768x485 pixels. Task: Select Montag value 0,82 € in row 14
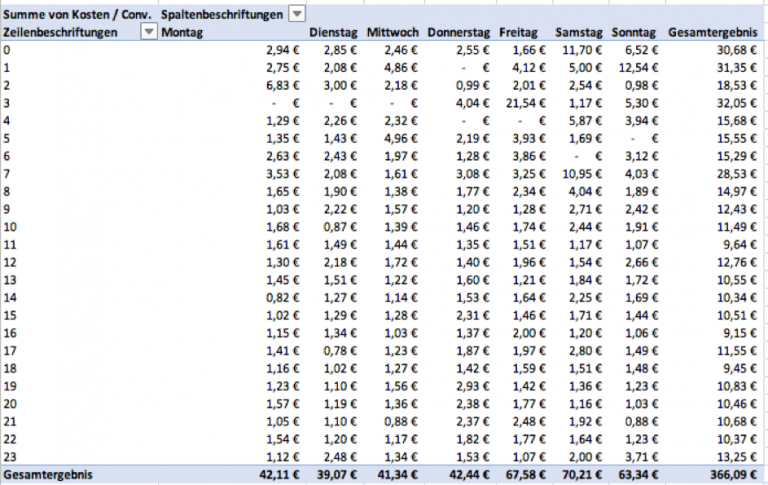click(283, 297)
